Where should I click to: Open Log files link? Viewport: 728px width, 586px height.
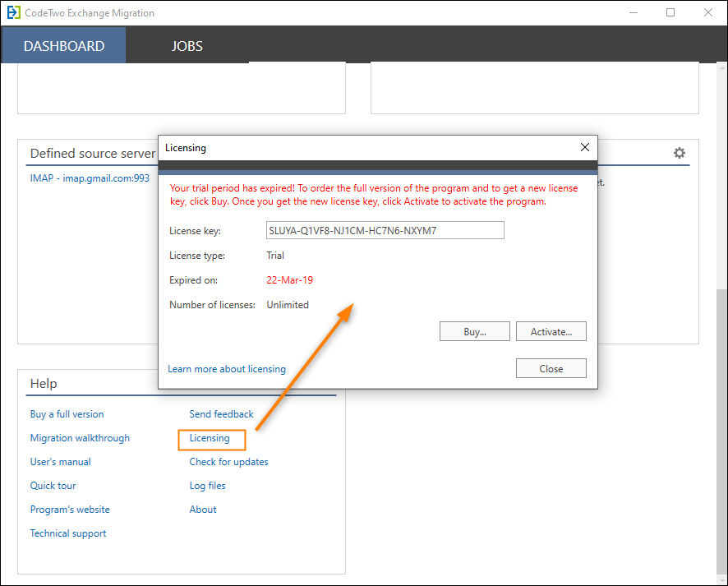click(208, 486)
